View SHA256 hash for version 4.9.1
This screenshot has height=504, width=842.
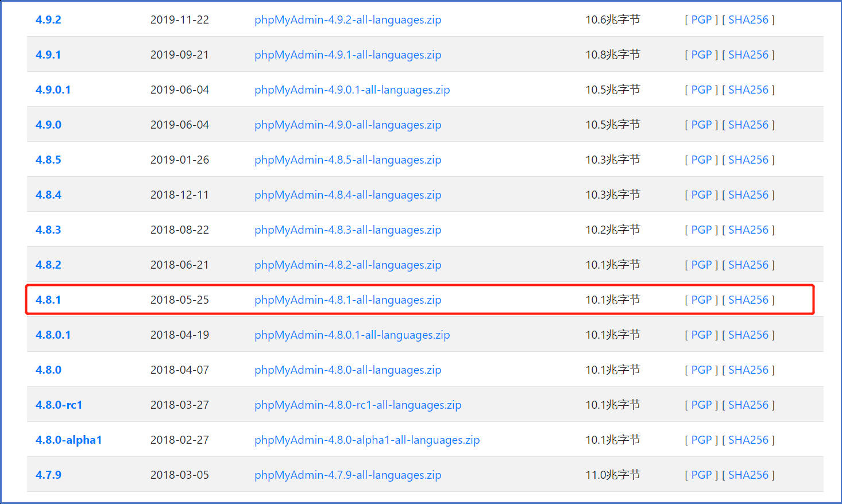748,55
